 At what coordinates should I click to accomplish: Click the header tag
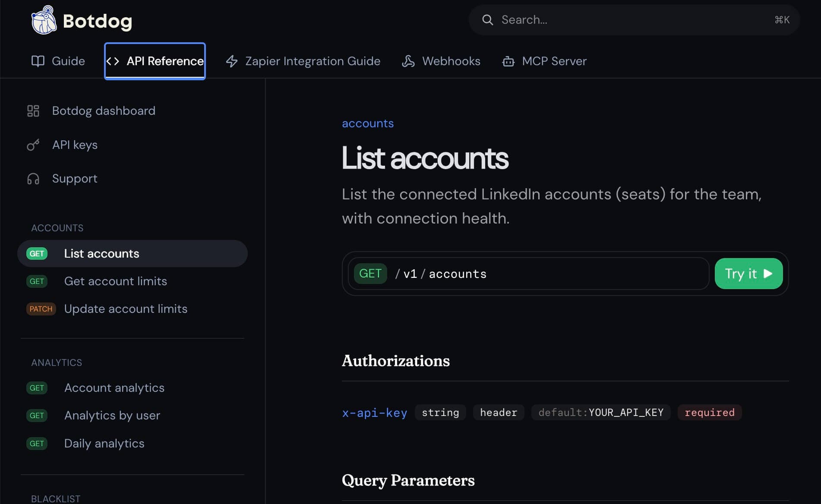(499, 413)
